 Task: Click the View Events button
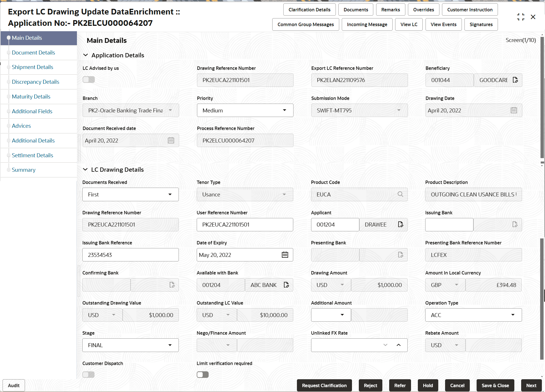point(443,24)
